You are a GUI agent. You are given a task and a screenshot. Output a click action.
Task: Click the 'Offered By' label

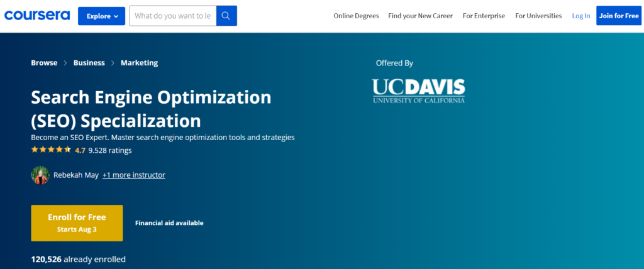coord(394,63)
